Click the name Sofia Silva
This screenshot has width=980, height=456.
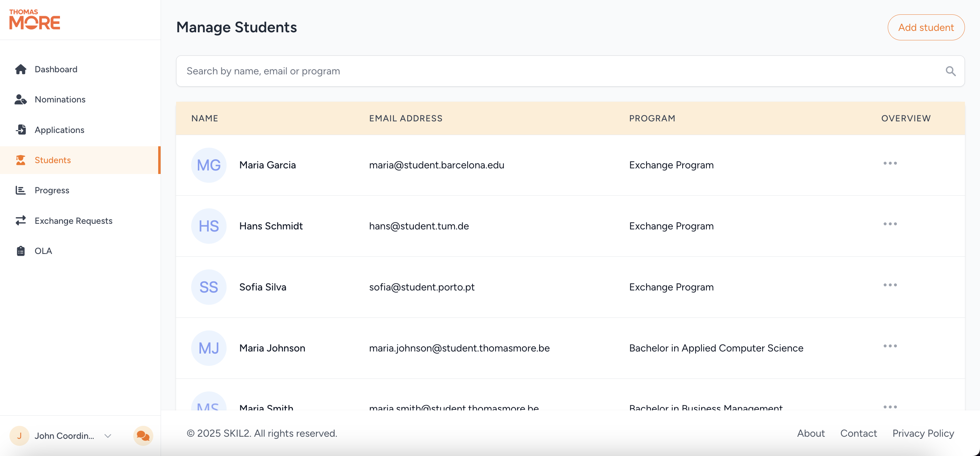(262, 287)
